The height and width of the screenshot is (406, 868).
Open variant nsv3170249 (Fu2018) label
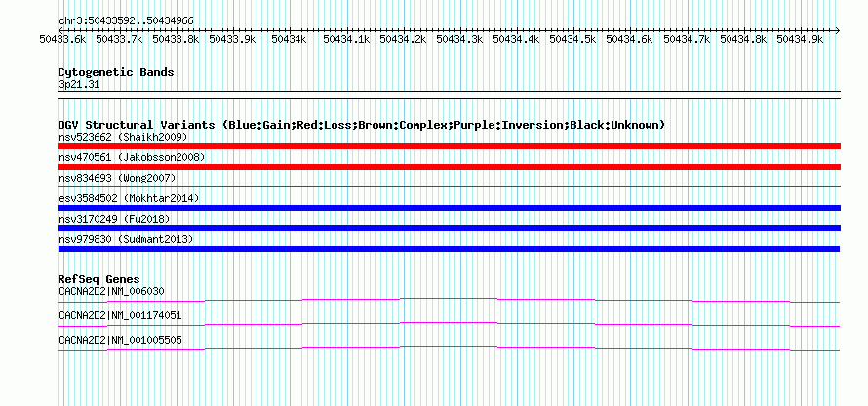(114, 219)
